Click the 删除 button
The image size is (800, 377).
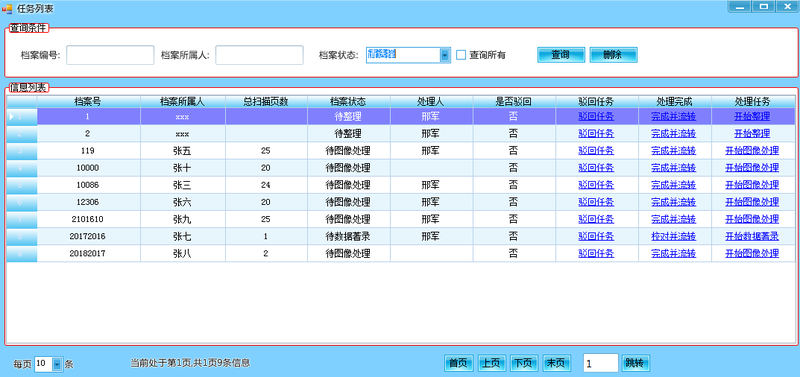tap(613, 55)
